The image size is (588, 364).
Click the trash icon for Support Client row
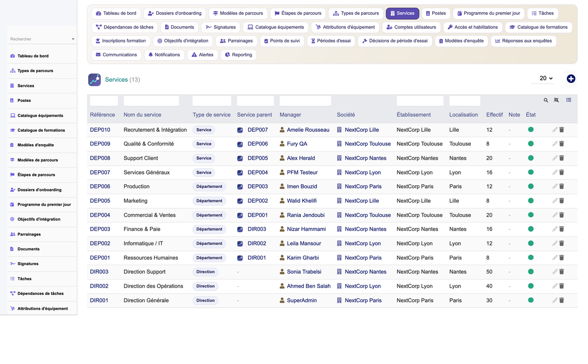coord(562,158)
